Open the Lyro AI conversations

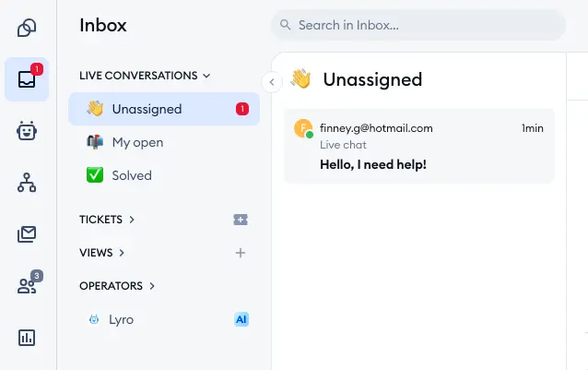coord(164,319)
